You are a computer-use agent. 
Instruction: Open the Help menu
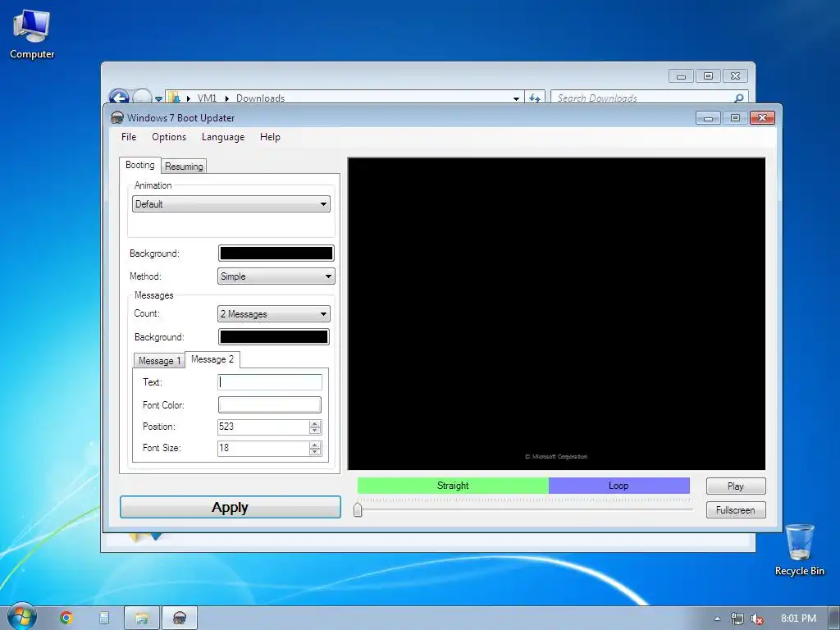tap(270, 137)
